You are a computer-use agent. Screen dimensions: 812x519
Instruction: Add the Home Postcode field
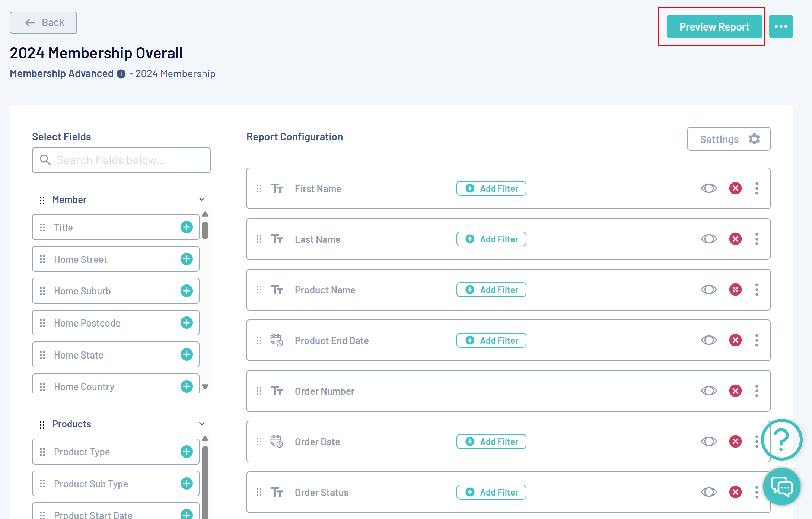coord(187,323)
